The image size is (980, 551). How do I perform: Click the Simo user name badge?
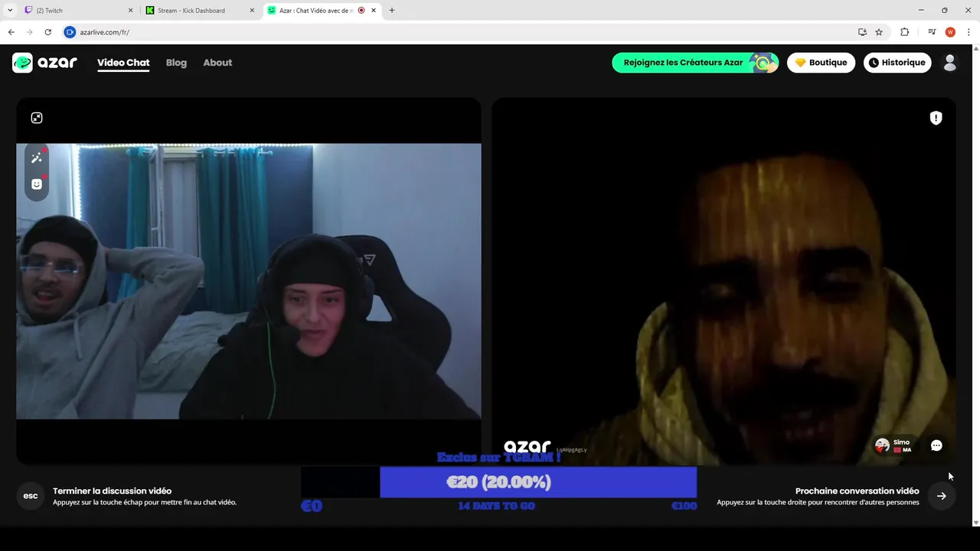tap(893, 445)
